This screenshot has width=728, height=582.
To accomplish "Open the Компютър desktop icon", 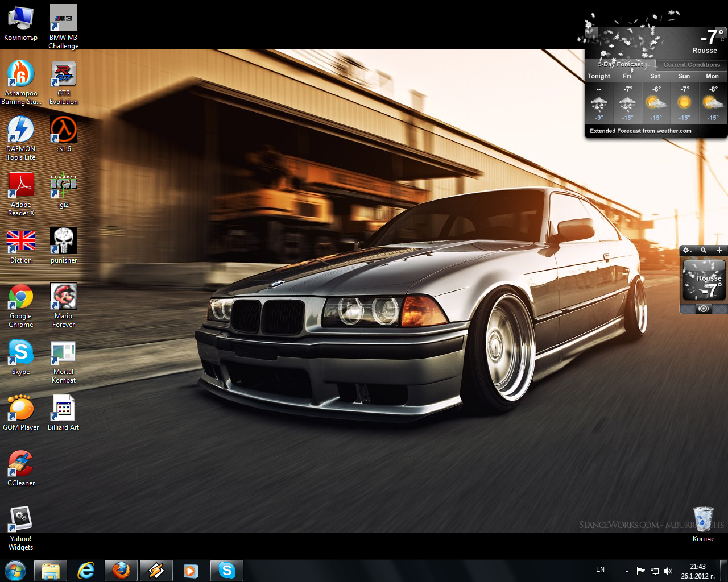I will point(20,24).
